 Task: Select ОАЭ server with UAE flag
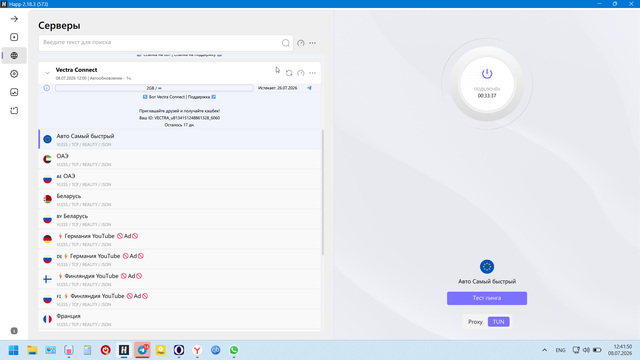pos(180,160)
